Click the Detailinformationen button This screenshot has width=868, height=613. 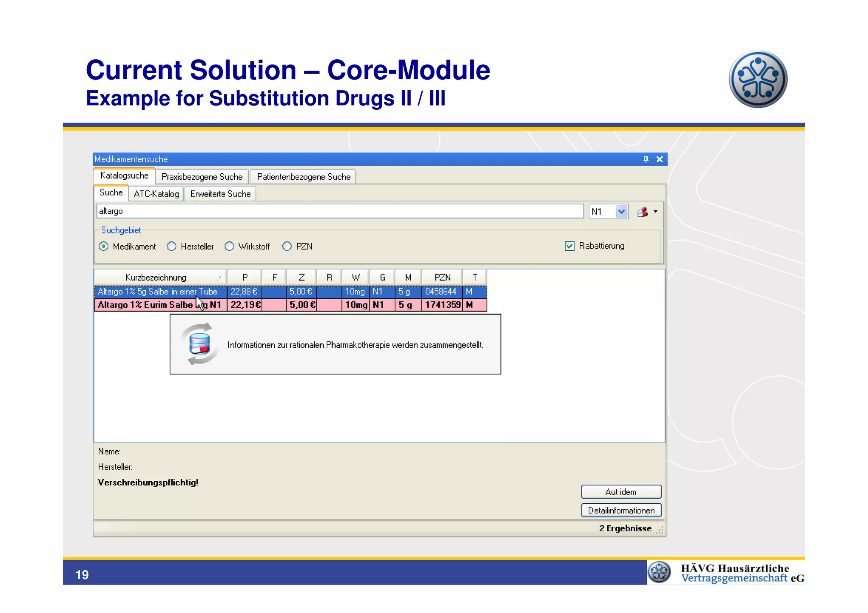pos(621,511)
